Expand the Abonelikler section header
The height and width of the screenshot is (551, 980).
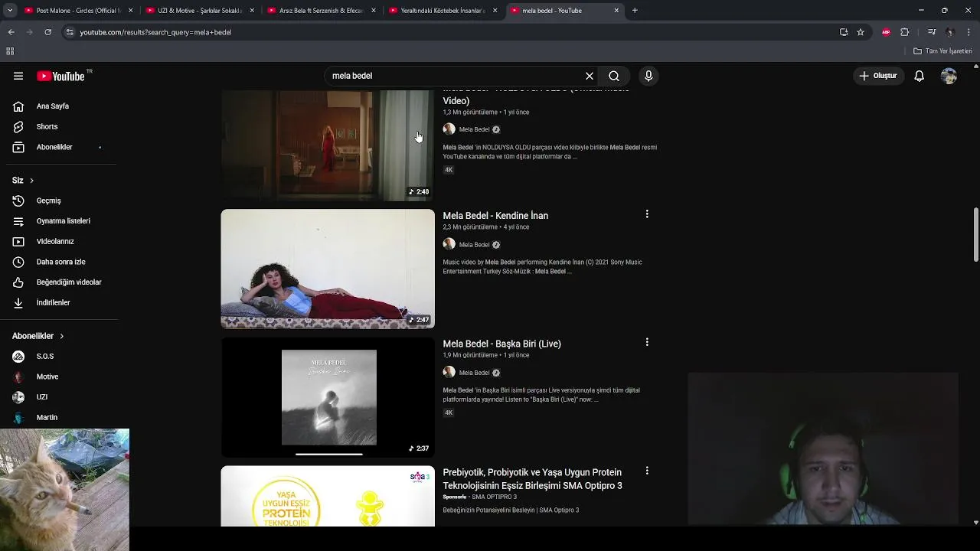[x=38, y=336]
